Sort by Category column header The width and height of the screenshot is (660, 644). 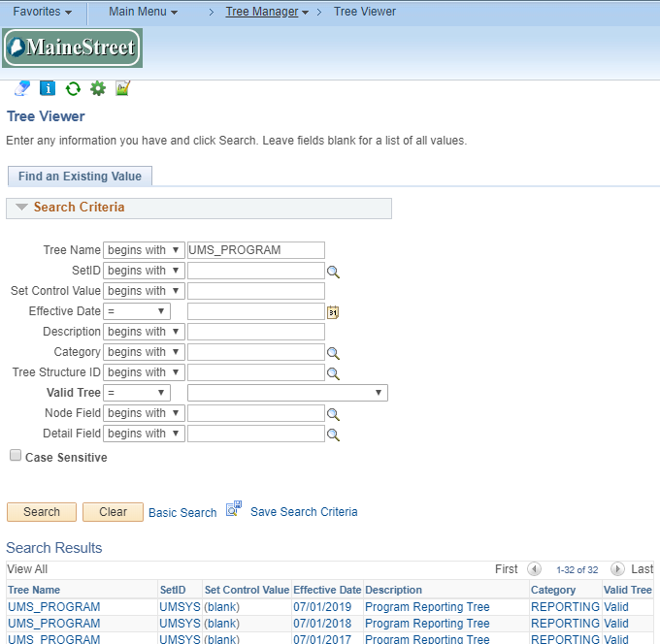553,590
